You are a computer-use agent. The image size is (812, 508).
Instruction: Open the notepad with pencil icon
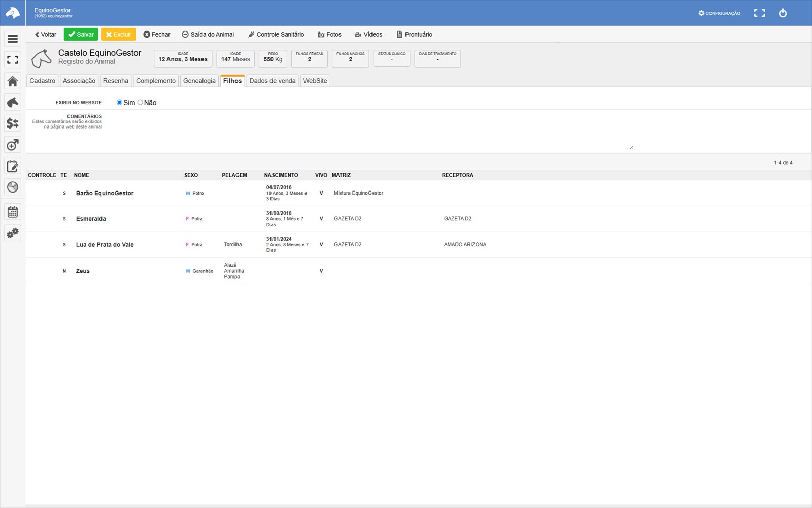13,166
